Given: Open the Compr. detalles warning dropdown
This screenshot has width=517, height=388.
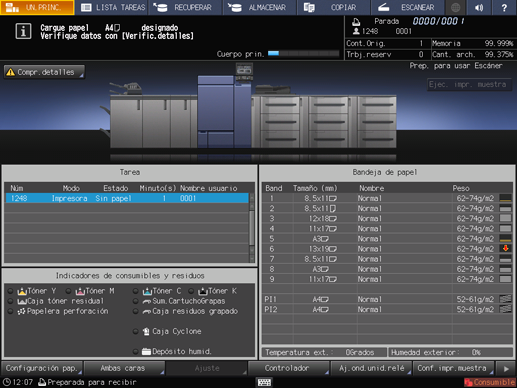Looking at the screenshot, I should (x=44, y=72).
